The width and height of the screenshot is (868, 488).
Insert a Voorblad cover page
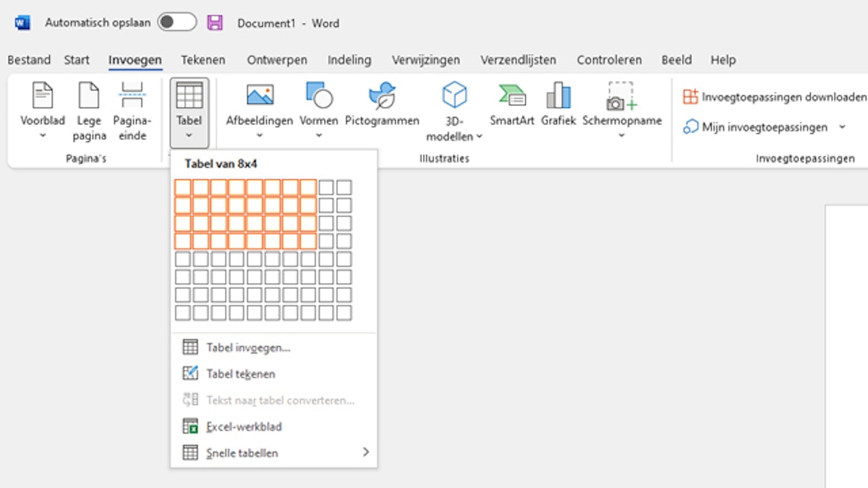[42, 108]
